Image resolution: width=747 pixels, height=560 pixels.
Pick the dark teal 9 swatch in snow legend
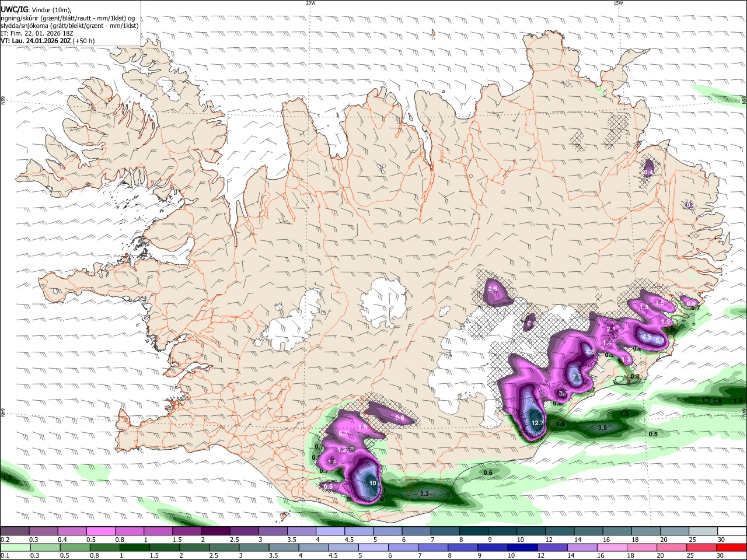click(x=502, y=531)
